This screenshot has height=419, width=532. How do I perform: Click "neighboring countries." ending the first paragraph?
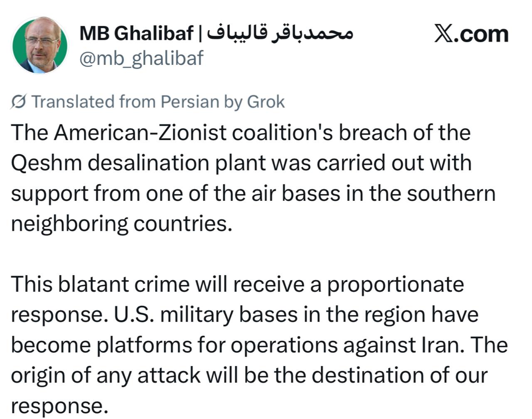click(x=121, y=224)
